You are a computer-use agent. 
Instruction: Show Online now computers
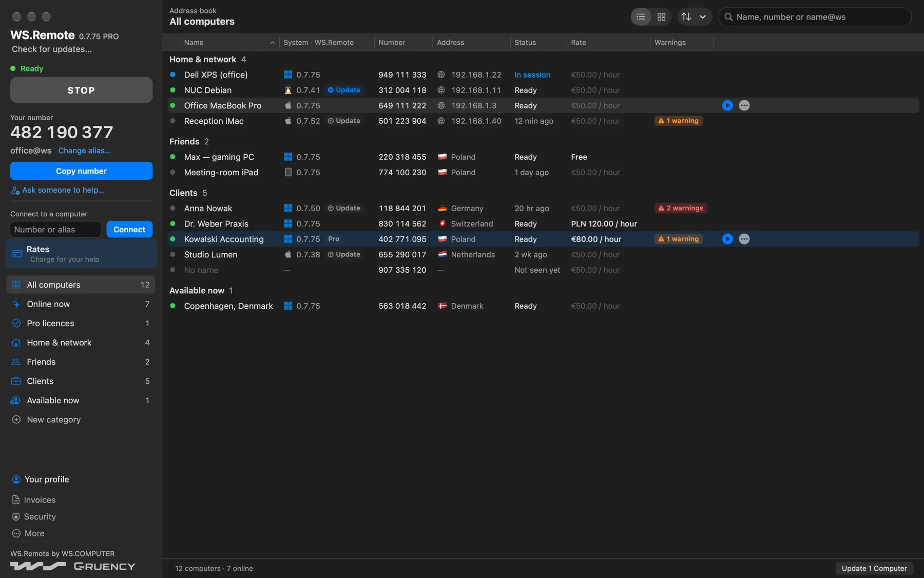pos(81,304)
